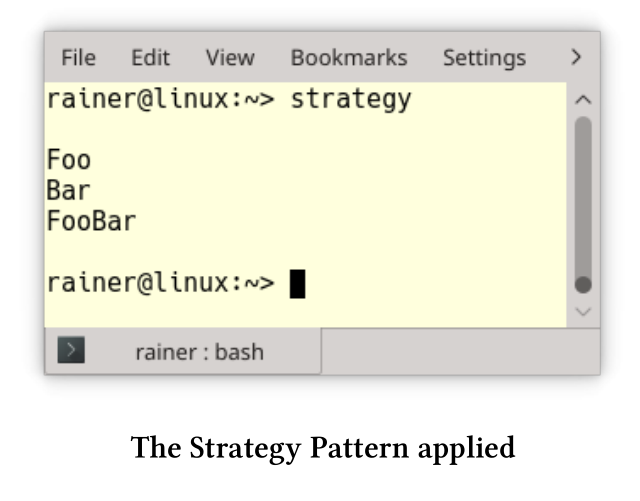Viewport: 640px width, 501px height.
Task: Click the terminal icon in the tab
Action: (x=71, y=350)
